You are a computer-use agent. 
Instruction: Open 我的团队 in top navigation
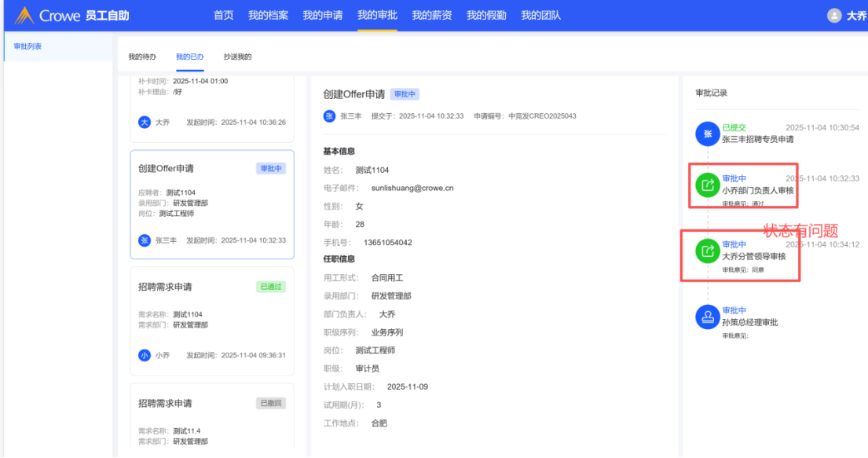click(541, 16)
